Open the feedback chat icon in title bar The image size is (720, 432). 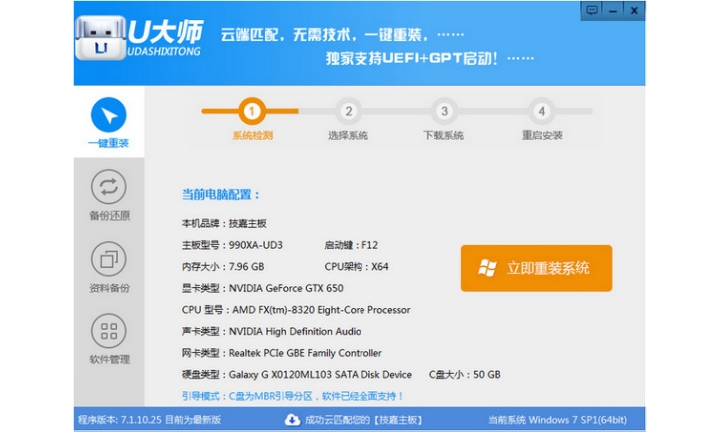pos(592,10)
